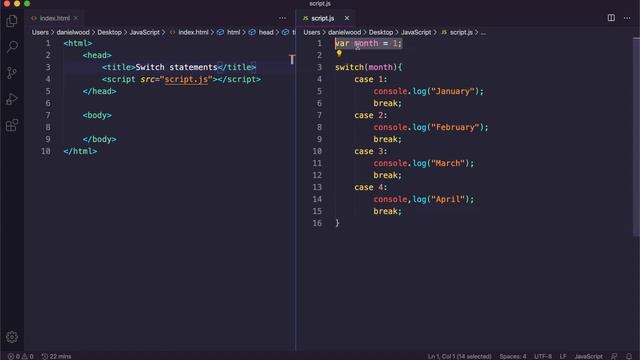The width and height of the screenshot is (640, 360).
Task: Click the switch keyword on line 3
Action: tap(349, 67)
